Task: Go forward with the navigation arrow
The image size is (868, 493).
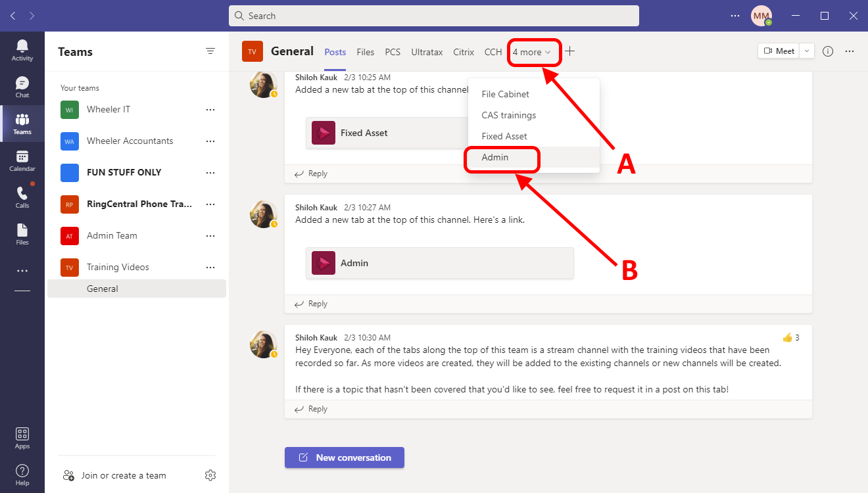Action: click(33, 15)
